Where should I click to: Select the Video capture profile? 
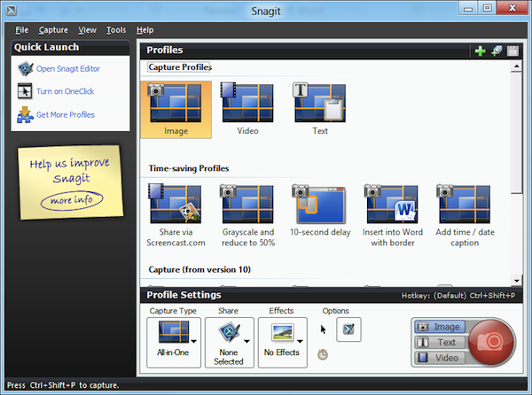click(247, 110)
